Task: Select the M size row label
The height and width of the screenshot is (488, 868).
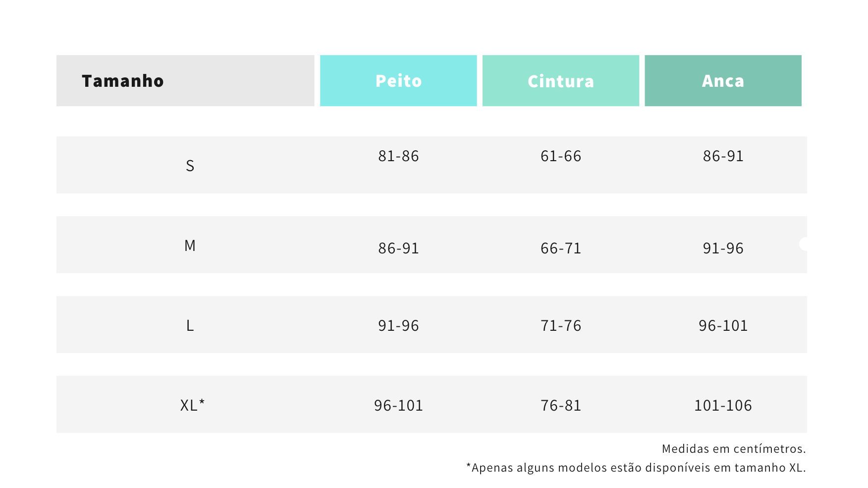Action: coord(190,245)
